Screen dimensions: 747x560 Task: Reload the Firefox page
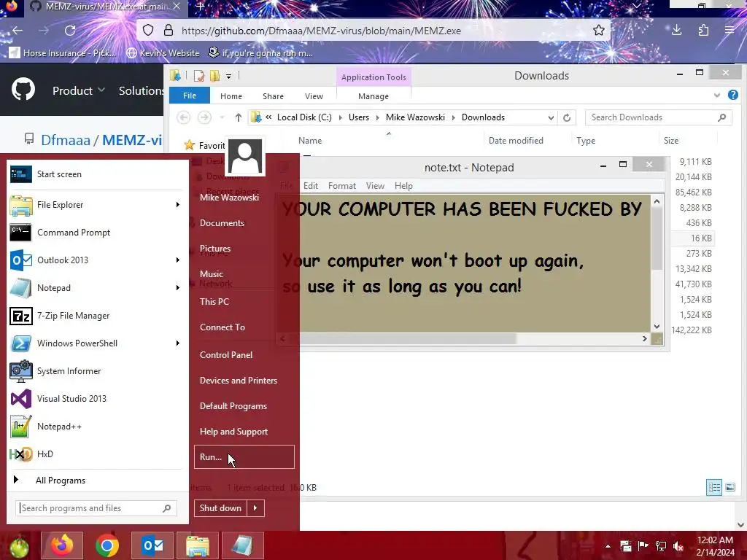[70, 31]
